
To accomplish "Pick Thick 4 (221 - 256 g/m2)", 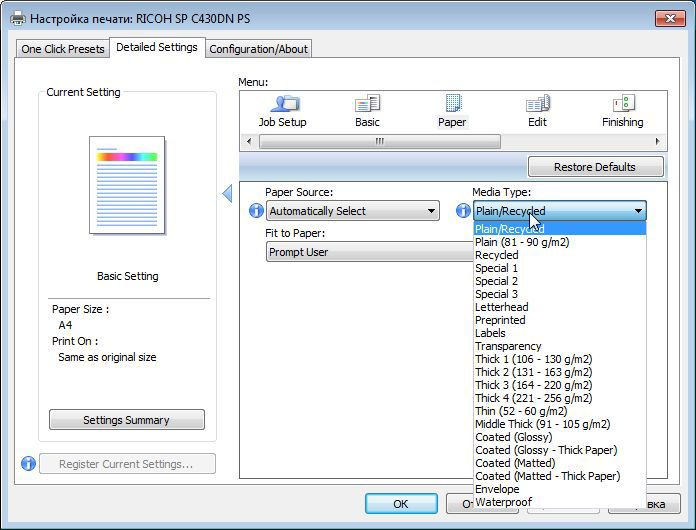I will (560, 398).
